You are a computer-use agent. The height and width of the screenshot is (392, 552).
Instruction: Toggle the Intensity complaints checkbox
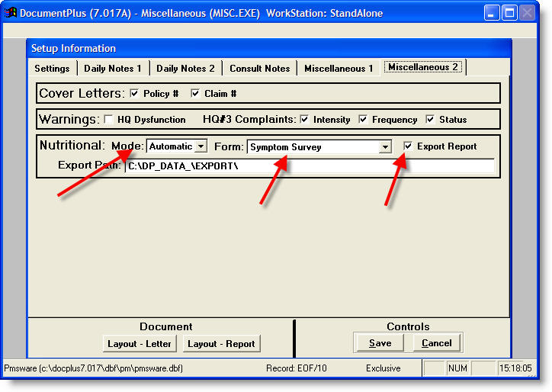coord(304,120)
